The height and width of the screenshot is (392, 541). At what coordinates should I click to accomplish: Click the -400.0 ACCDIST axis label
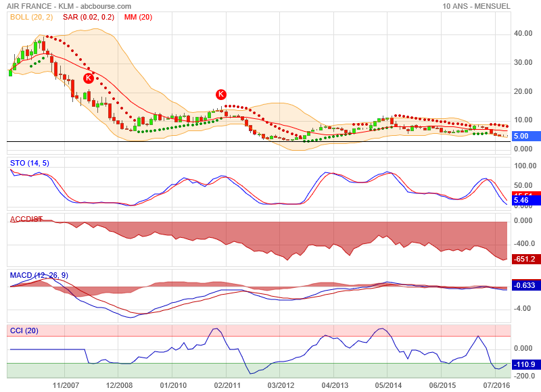525,243
